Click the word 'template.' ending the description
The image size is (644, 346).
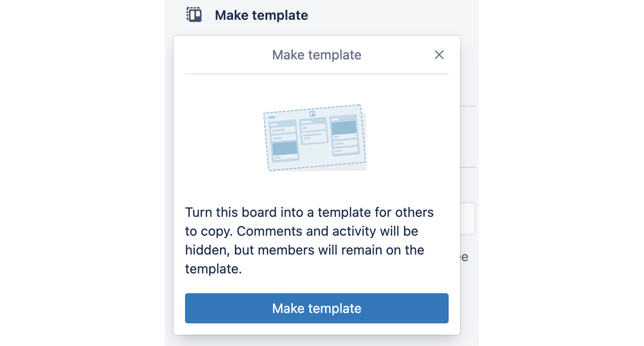[213, 269]
